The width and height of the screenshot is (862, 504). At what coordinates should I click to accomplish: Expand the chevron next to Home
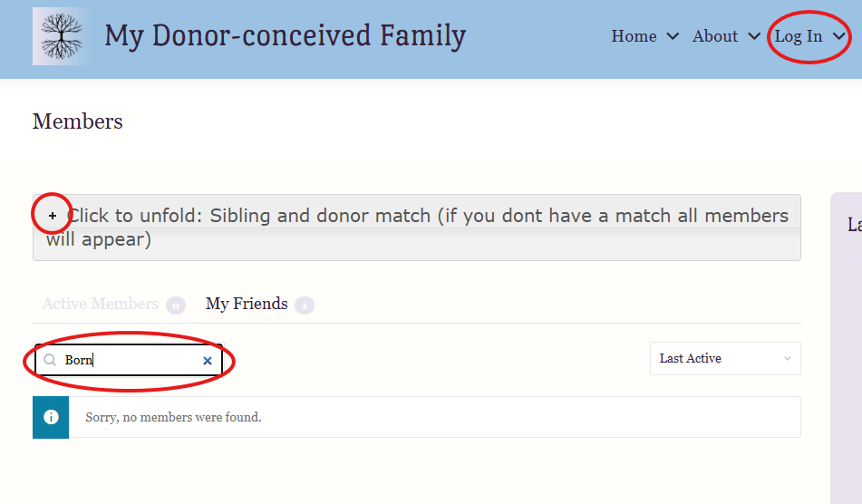(x=673, y=36)
